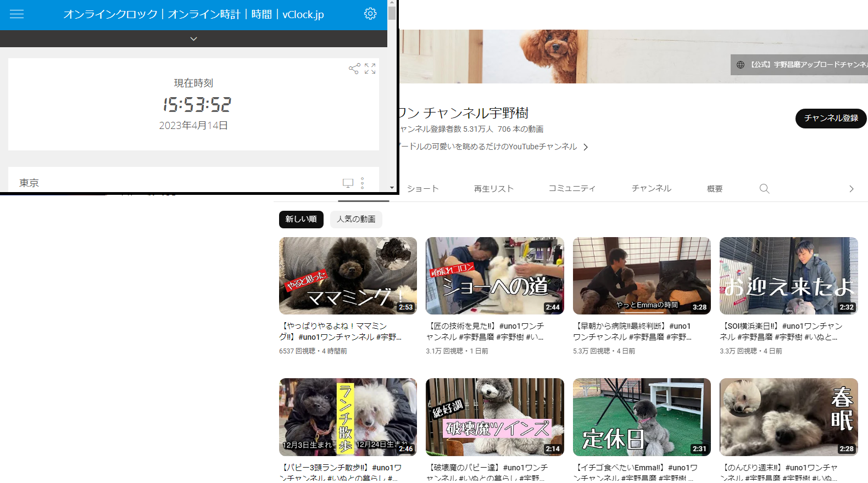Image resolution: width=868 pixels, height=483 pixels.
Task: Open the やっとEmmaの時間 video thumbnail
Action: click(642, 276)
